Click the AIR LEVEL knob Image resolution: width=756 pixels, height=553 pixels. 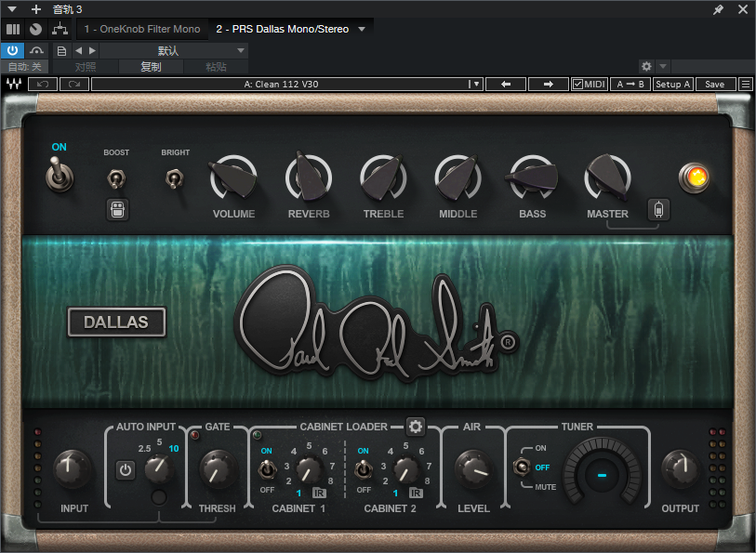(474, 468)
